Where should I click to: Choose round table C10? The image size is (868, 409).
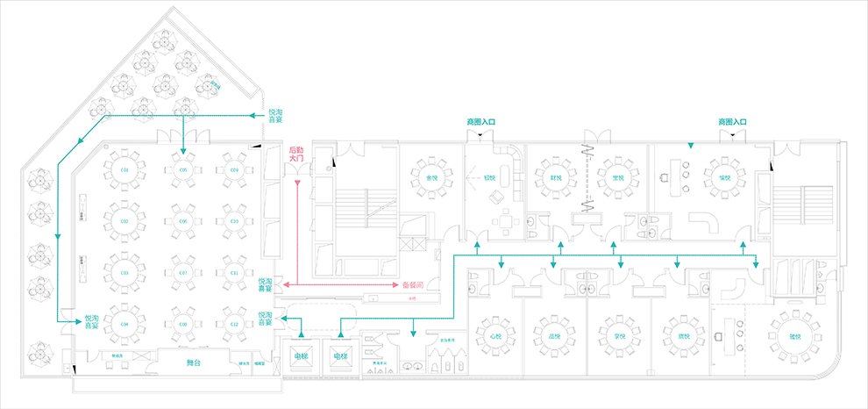[234, 222]
